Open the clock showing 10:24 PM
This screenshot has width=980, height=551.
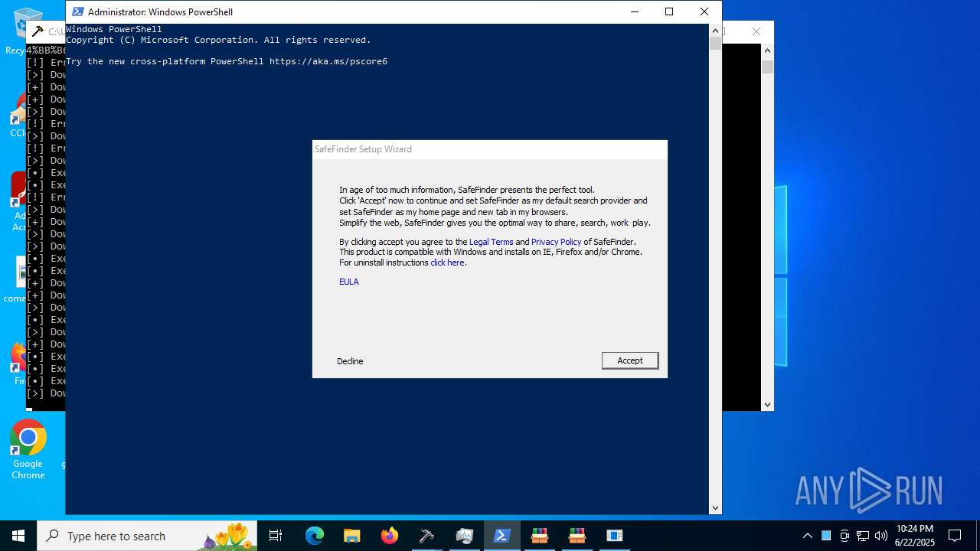click(x=914, y=536)
